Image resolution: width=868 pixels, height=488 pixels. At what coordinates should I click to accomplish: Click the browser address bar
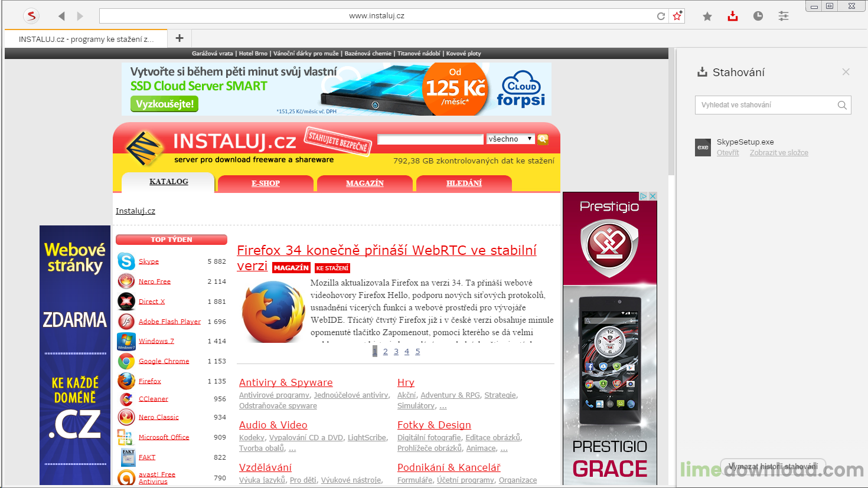[377, 16]
